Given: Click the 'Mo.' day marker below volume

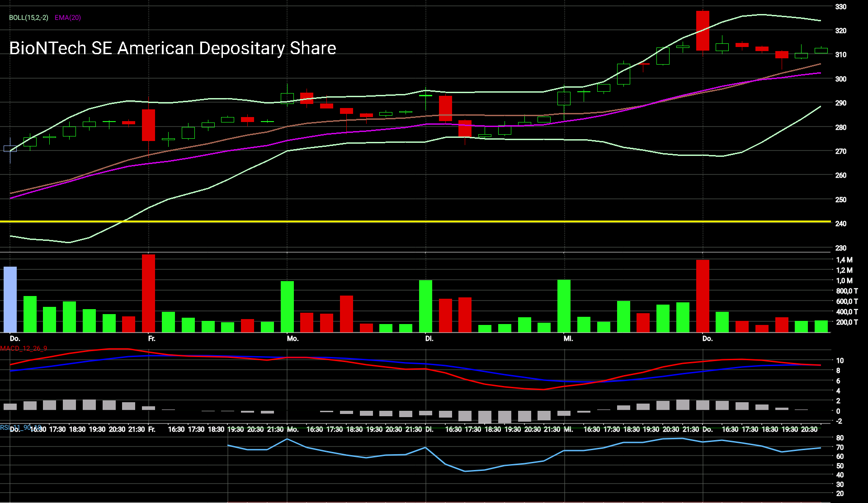Looking at the screenshot, I should coord(292,338).
